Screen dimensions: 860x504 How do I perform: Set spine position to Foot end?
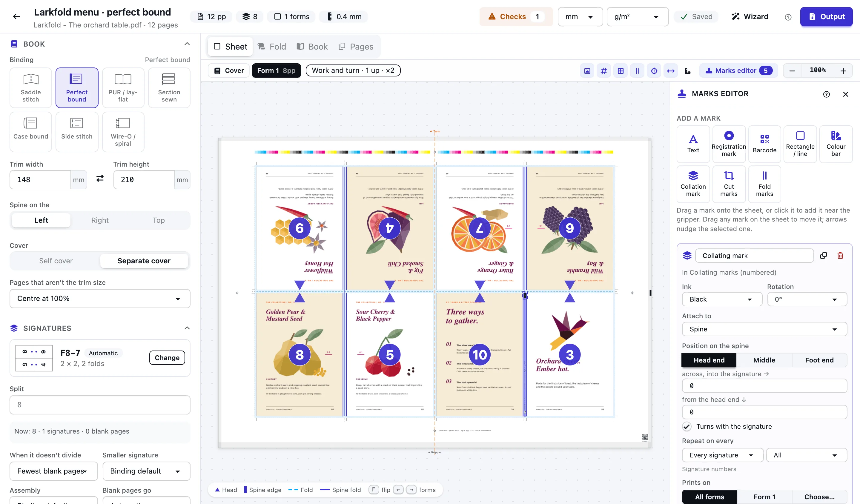[819, 360]
